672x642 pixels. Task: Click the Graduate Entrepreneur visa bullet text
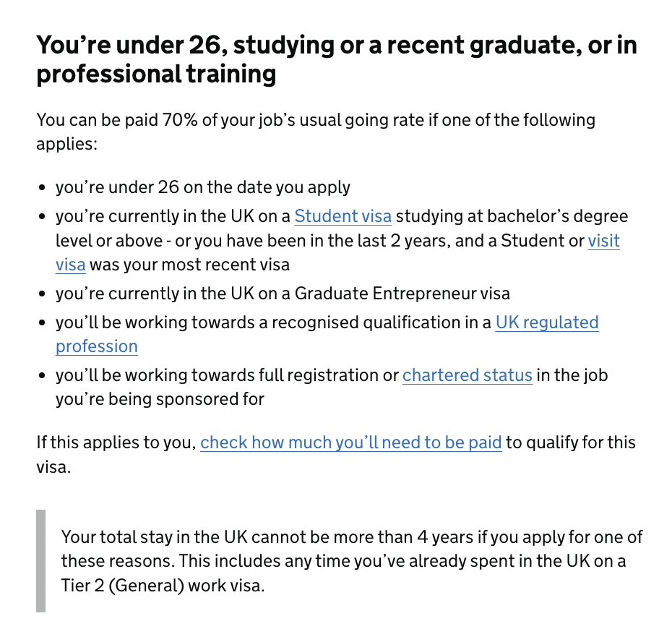(x=283, y=294)
